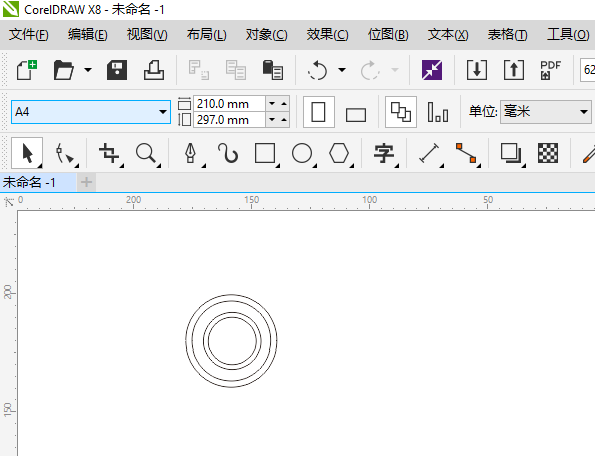Select the Drop Shadow tool
595x456 pixels.
coord(511,153)
